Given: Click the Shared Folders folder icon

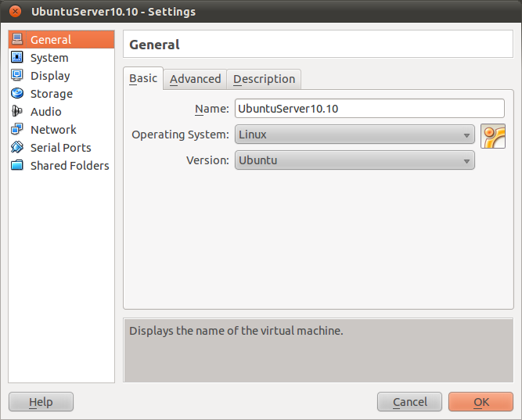Looking at the screenshot, I should (17, 166).
